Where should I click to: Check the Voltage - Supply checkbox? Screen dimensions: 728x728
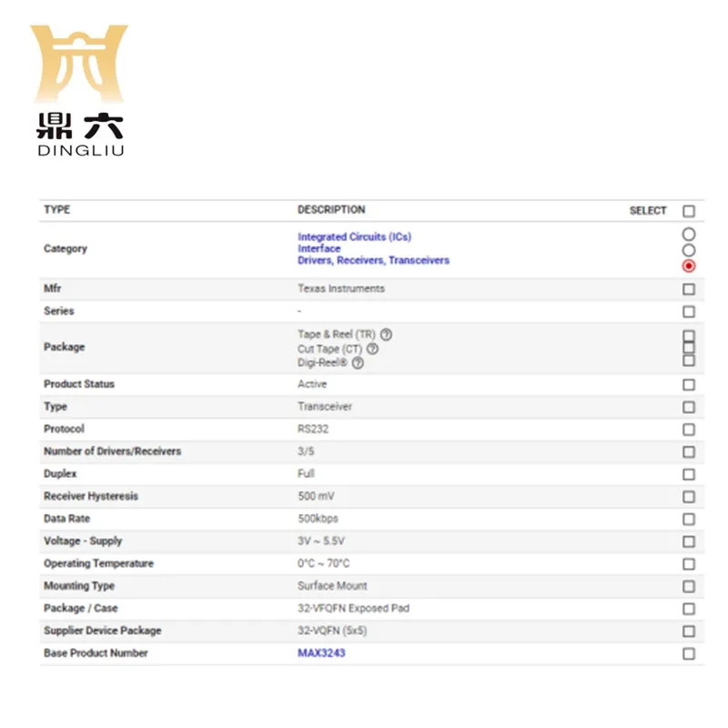tap(689, 541)
